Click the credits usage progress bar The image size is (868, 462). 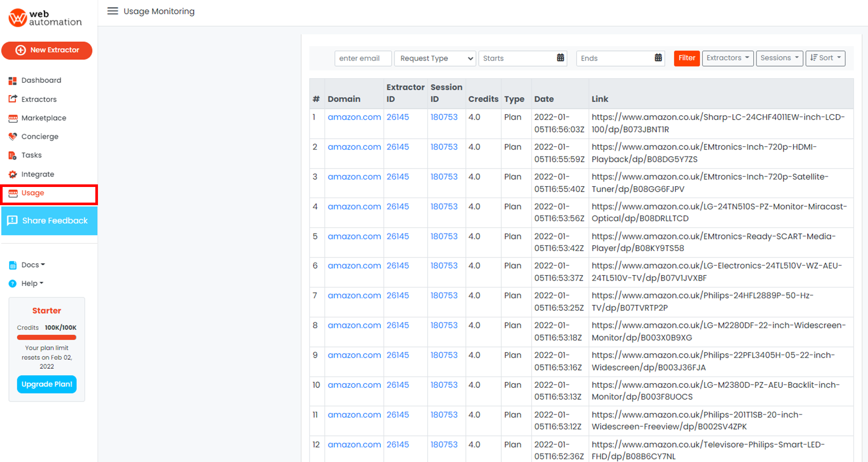tap(47, 337)
